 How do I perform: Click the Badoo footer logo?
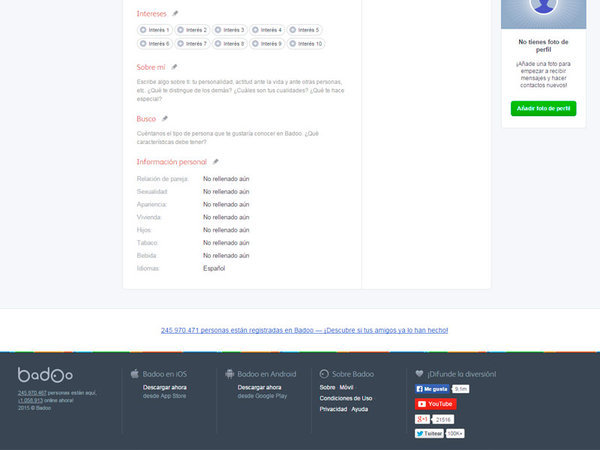pos(45,375)
